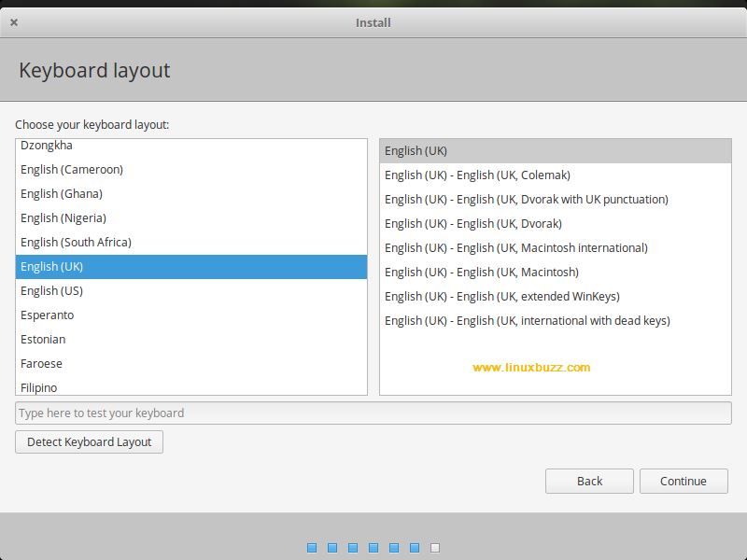The image size is (747, 560).
Task: Select UK Macintosh international variant
Action: point(556,248)
